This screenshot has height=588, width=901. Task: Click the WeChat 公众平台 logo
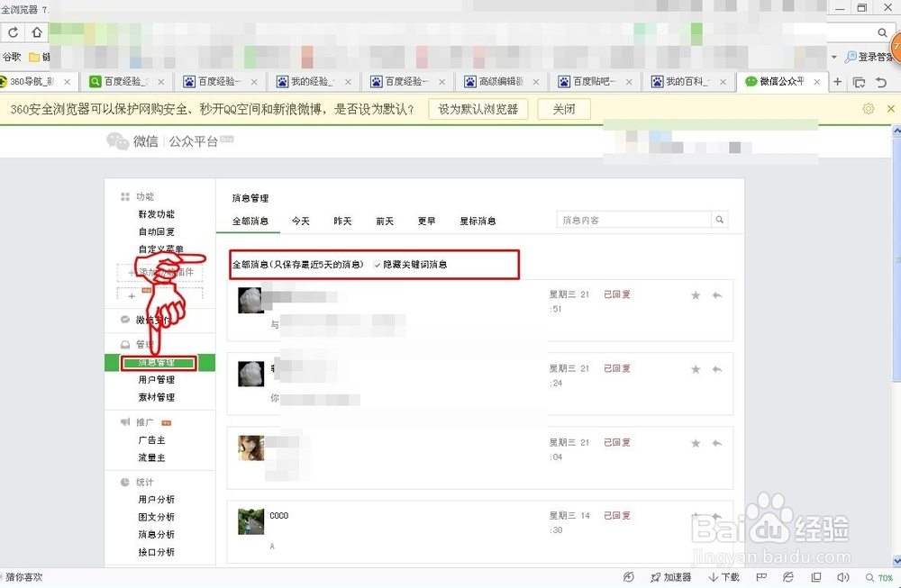tap(170, 140)
